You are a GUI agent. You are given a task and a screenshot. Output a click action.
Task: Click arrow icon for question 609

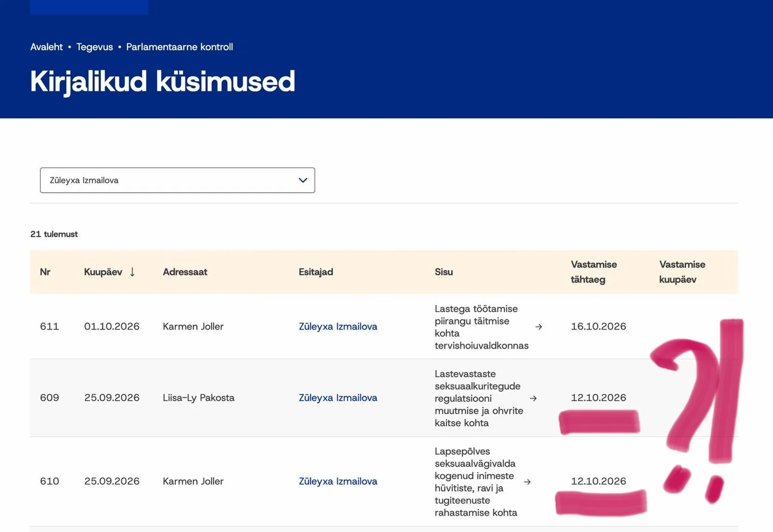tap(533, 399)
